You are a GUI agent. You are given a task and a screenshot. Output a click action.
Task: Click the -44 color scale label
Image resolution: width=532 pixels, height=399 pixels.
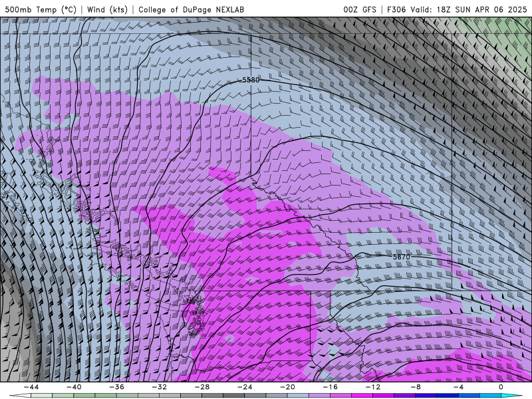point(31,387)
